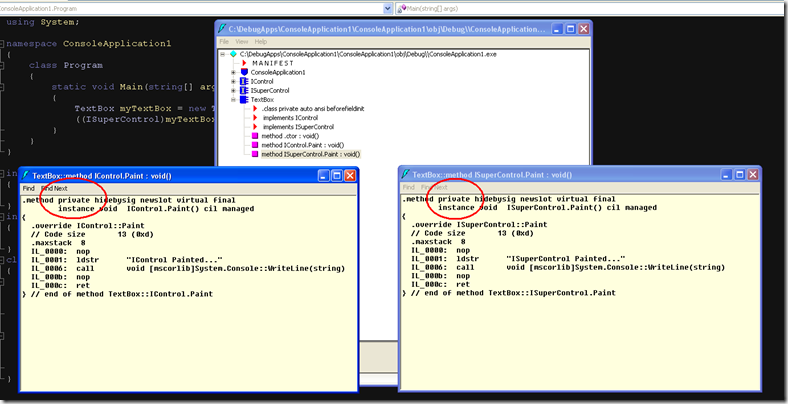
Task: Click Find in the IControl.Paint window
Action: pyautogui.click(x=29, y=188)
